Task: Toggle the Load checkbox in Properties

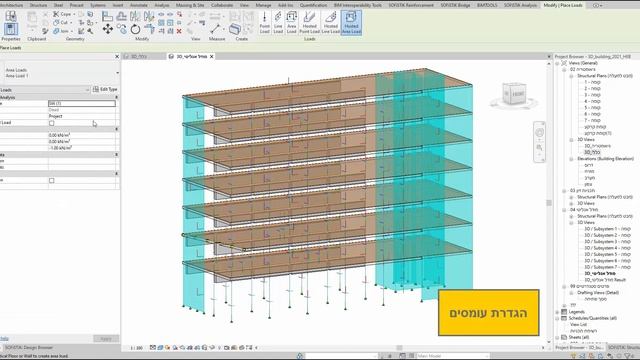Action: pos(51,123)
